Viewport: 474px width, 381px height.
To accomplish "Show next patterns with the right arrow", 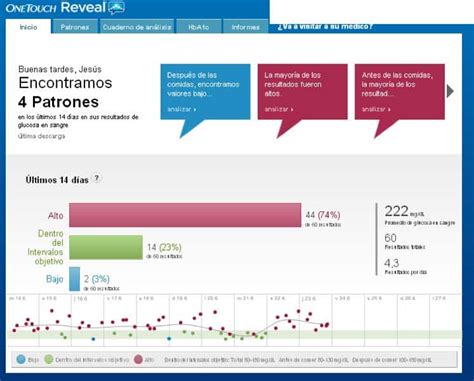I will (x=450, y=91).
